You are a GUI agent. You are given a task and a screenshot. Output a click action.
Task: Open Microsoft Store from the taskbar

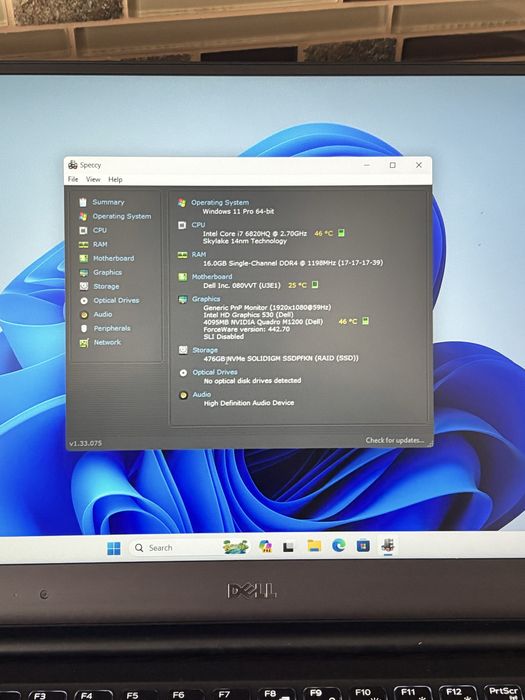point(363,545)
